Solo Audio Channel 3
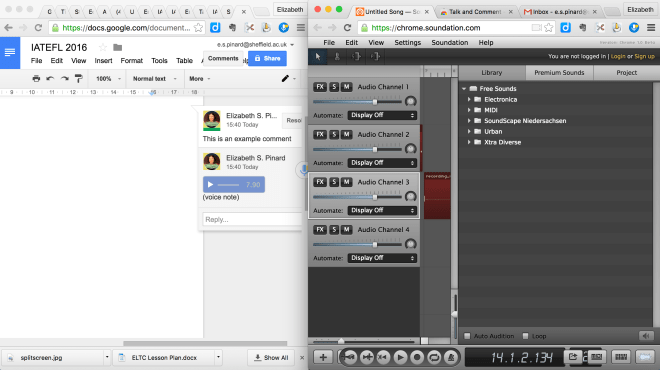The image size is (660, 370). pyautogui.click(x=334, y=182)
